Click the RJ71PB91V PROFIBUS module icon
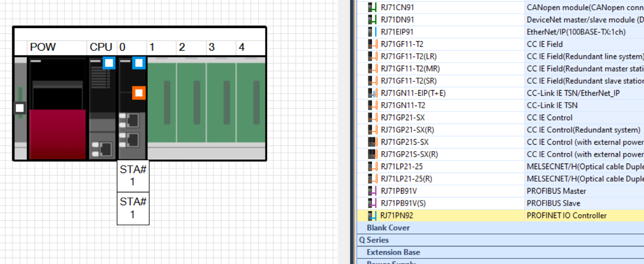 [x=372, y=191]
